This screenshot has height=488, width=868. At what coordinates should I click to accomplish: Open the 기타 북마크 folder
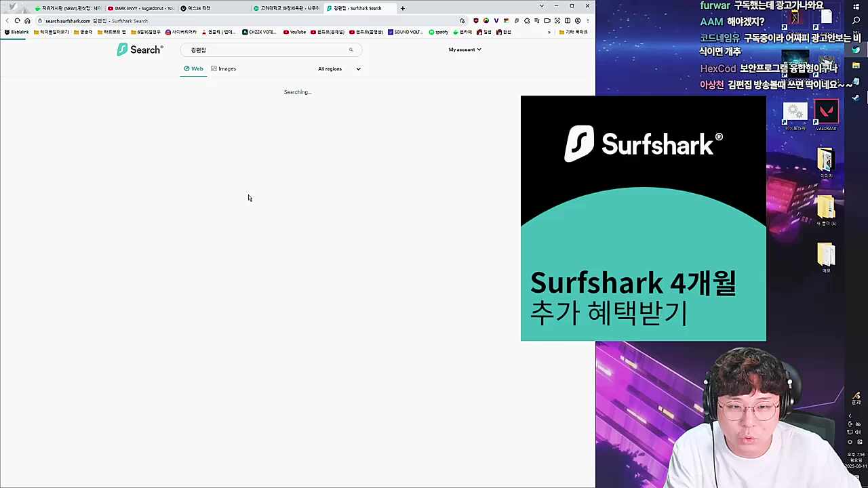[574, 32]
